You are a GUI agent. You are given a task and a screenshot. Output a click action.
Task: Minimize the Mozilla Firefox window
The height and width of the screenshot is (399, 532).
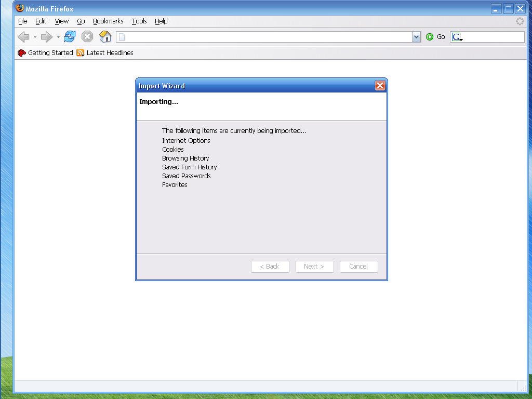496,9
